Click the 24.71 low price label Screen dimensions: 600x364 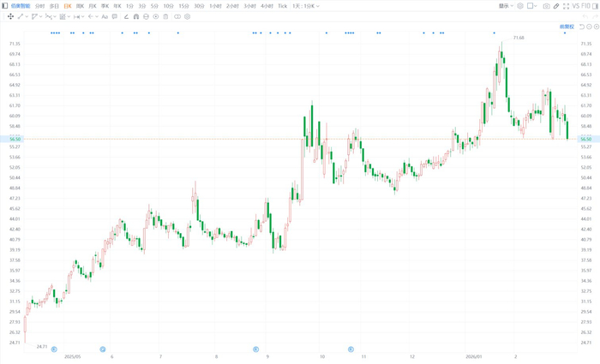tap(42, 347)
